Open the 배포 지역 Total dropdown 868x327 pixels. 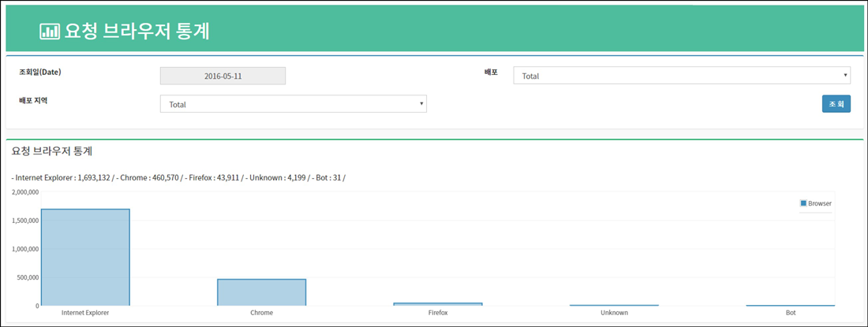tap(294, 104)
